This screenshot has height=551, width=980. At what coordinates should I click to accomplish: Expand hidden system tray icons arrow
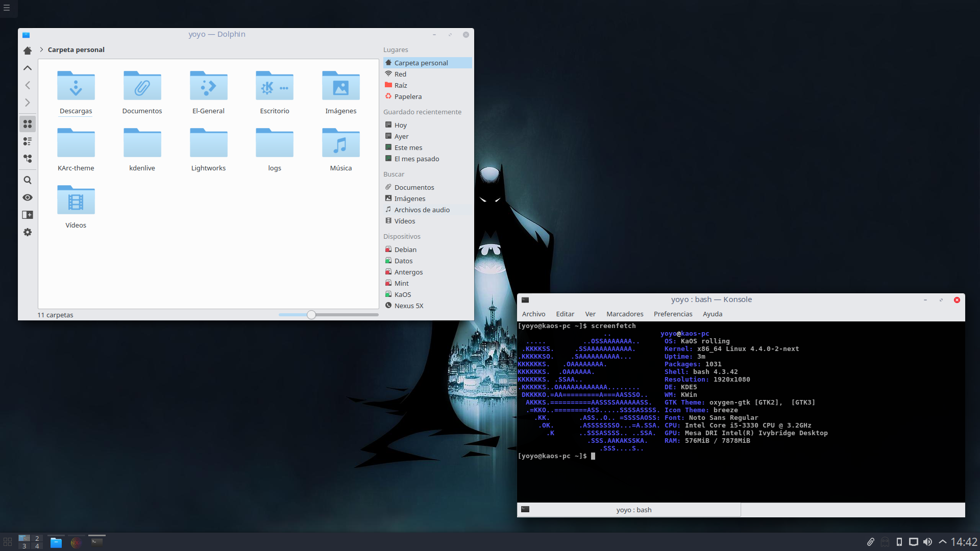[x=942, y=542]
